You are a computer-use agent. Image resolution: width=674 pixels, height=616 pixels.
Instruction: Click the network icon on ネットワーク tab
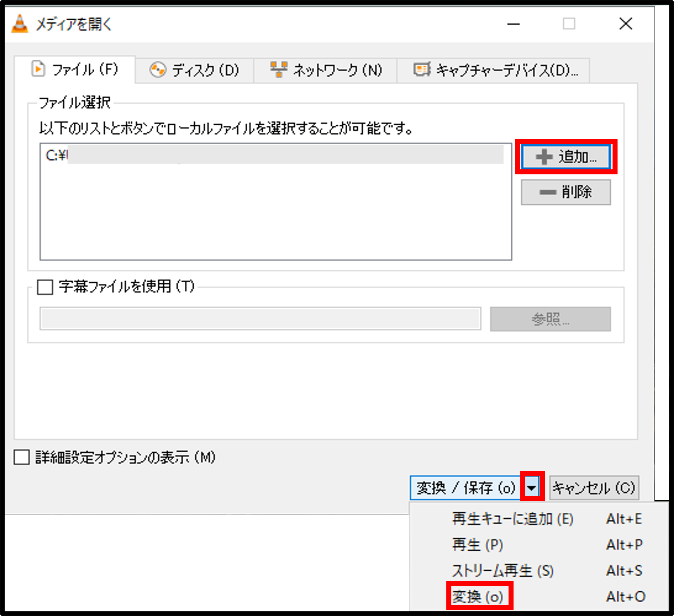pos(279,69)
